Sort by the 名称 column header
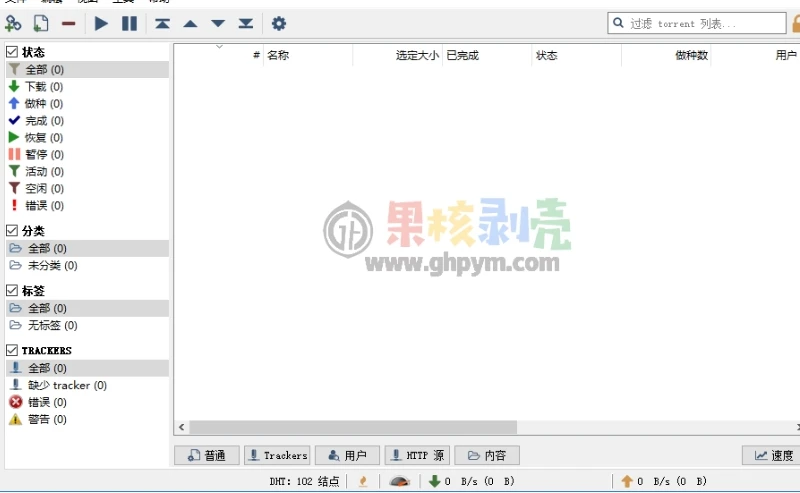800x493 pixels. point(308,55)
